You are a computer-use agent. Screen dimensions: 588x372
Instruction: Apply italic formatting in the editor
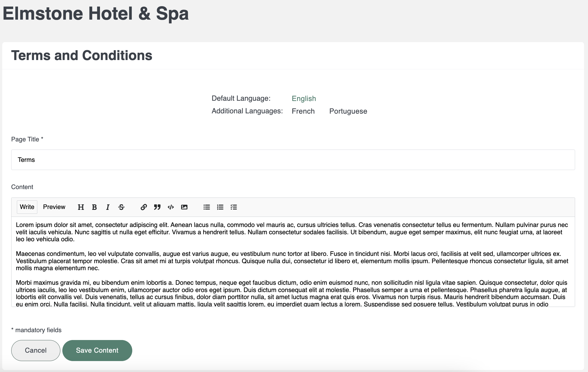[108, 207]
